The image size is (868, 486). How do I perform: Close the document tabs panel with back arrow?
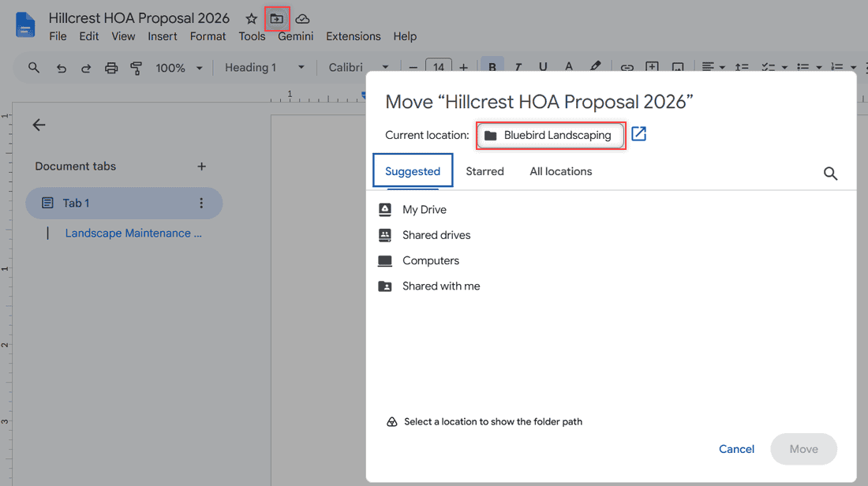click(39, 125)
